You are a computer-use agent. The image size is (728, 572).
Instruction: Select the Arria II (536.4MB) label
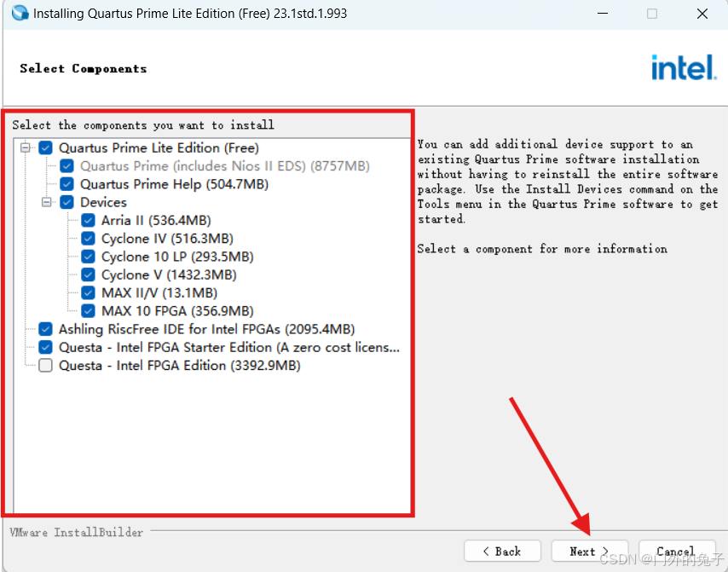156,220
